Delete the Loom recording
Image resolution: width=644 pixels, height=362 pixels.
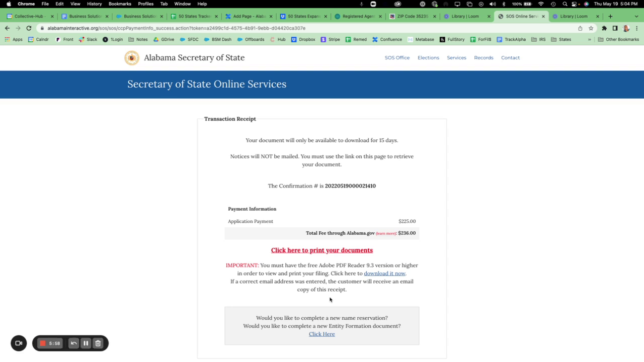point(98,343)
